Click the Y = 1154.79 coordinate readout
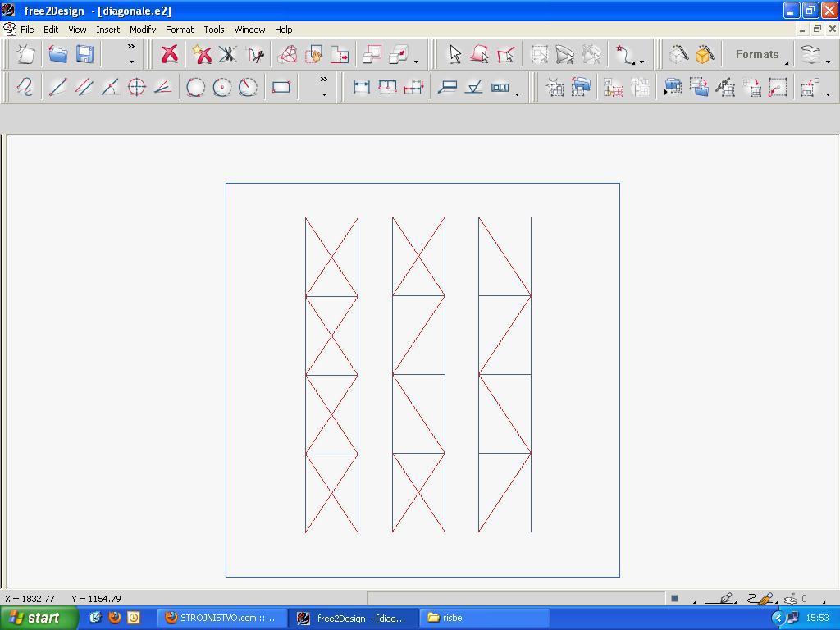This screenshot has height=630, width=840. point(97,598)
